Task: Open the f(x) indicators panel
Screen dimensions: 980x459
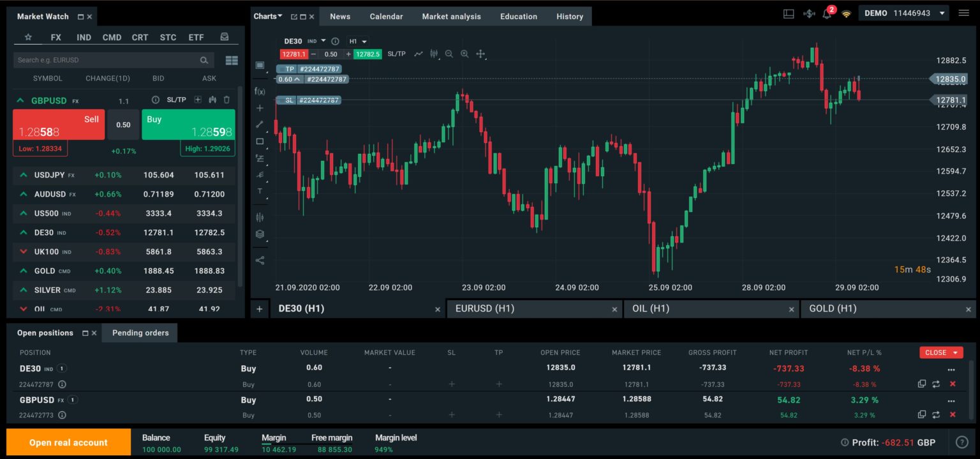Action: click(x=260, y=91)
